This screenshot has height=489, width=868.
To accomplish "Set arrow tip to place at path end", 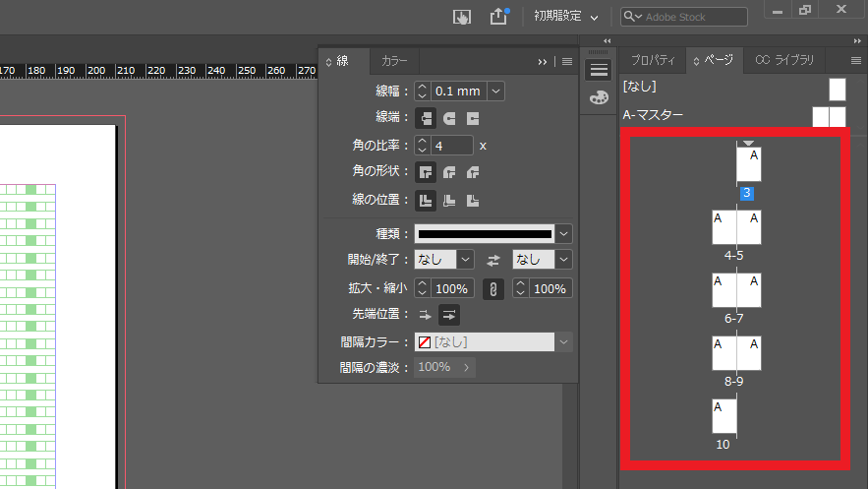I will click(449, 315).
